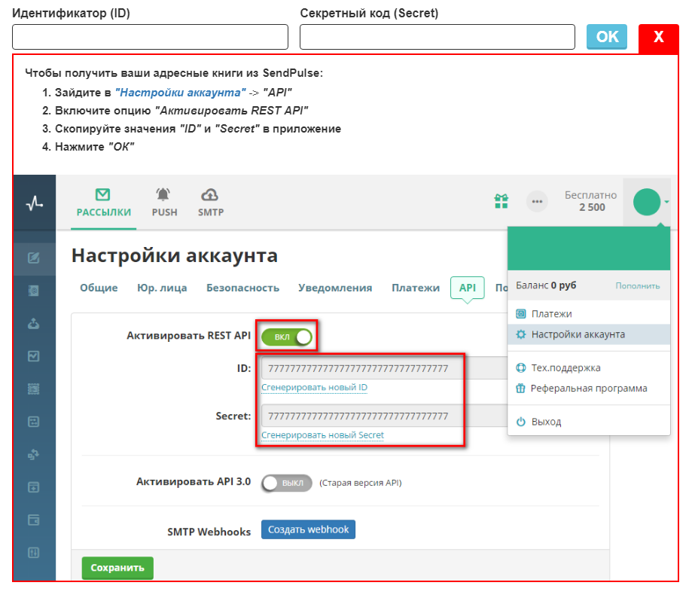Click the Secret value field with sevens
The image size is (692, 616).
pos(384,416)
